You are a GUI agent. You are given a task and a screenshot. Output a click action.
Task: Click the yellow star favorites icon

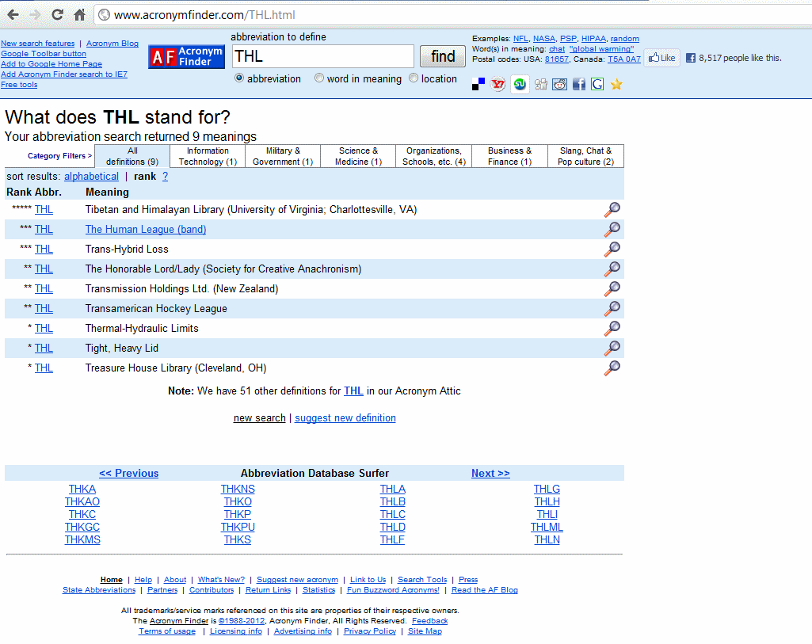[616, 84]
